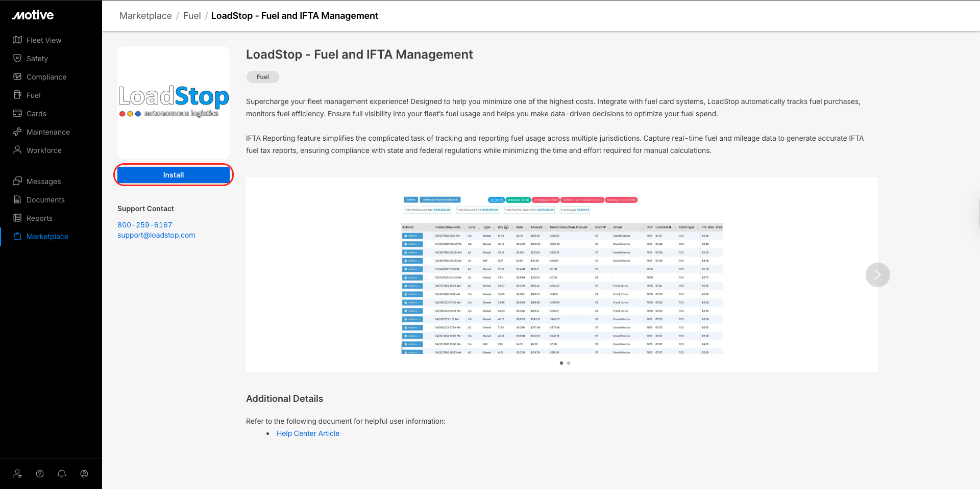This screenshot has width=980, height=489.
Task: Advance carousel with next arrow
Action: 877,275
